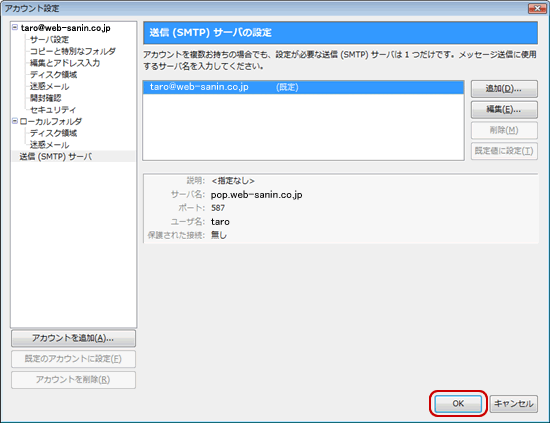Viewport: 550px width, 423px height.
Task: Open セキュリティ settings item
Action: tap(53, 110)
